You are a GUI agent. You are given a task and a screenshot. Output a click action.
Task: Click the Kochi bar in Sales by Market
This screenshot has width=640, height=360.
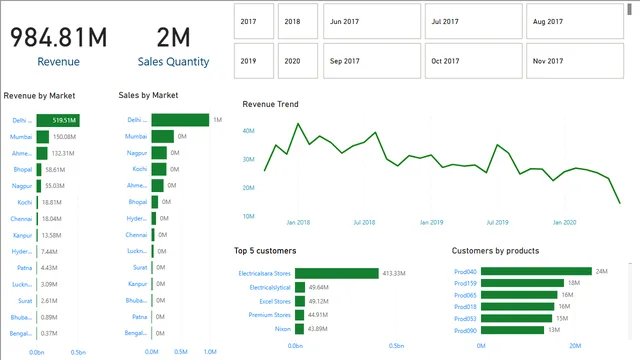159,169
